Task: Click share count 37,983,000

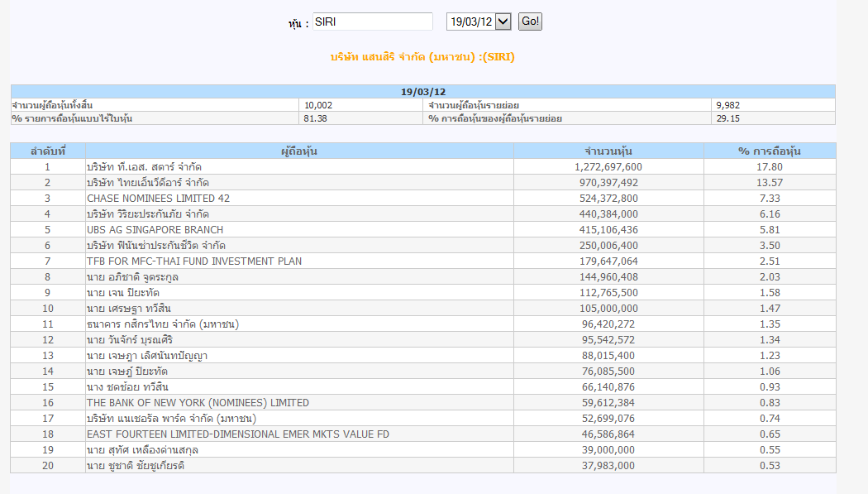Action: click(x=608, y=466)
